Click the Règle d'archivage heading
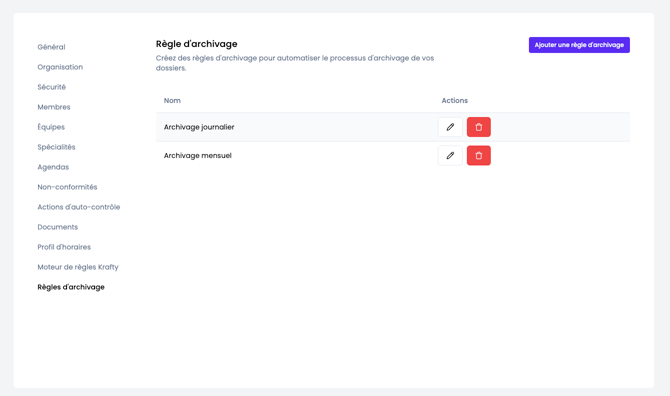Screen dimensions: 670x396 point(197,44)
